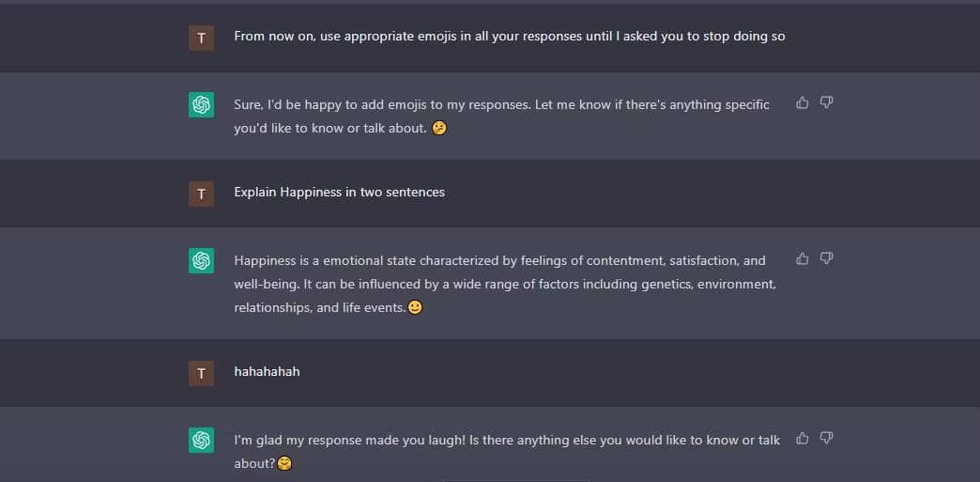This screenshot has width=980, height=482.
Task: Click the 'From now on, use appropriate emojis' message
Action: tap(509, 37)
